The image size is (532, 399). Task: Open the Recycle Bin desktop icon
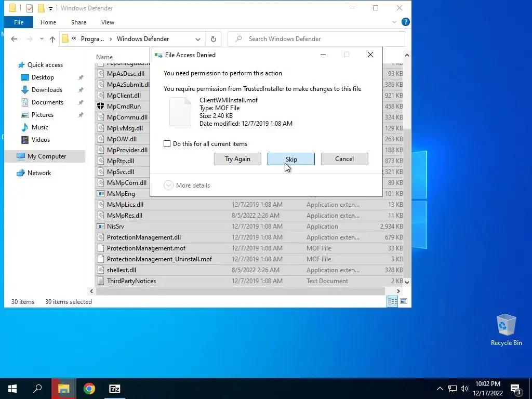pyautogui.click(x=506, y=329)
